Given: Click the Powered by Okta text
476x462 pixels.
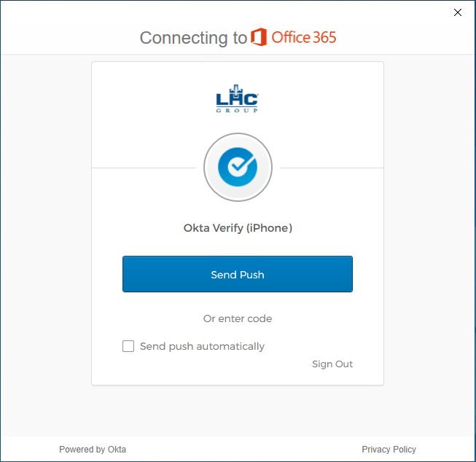Looking at the screenshot, I should (x=93, y=450).
